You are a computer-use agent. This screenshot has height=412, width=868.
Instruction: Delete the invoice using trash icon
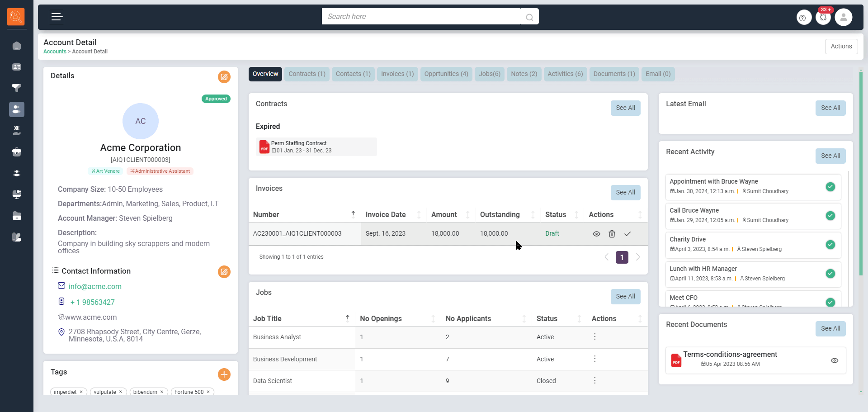[x=612, y=234]
